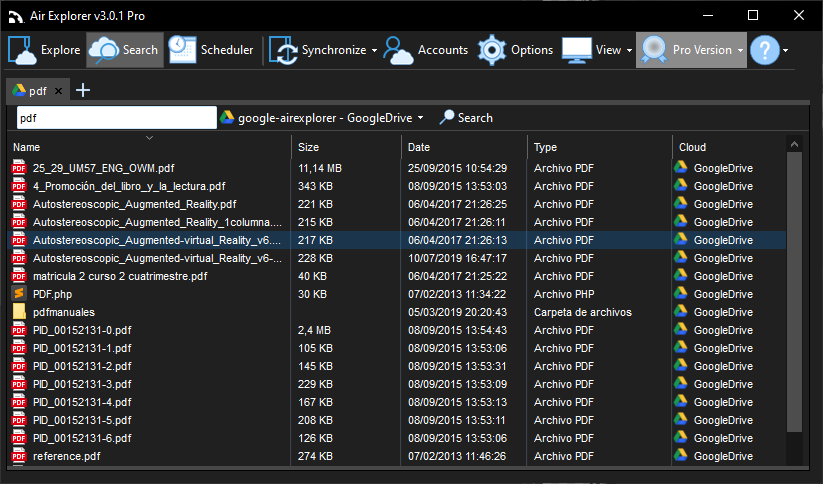823x484 pixels.
Task: Open Options settings
Action: point(515,50)
